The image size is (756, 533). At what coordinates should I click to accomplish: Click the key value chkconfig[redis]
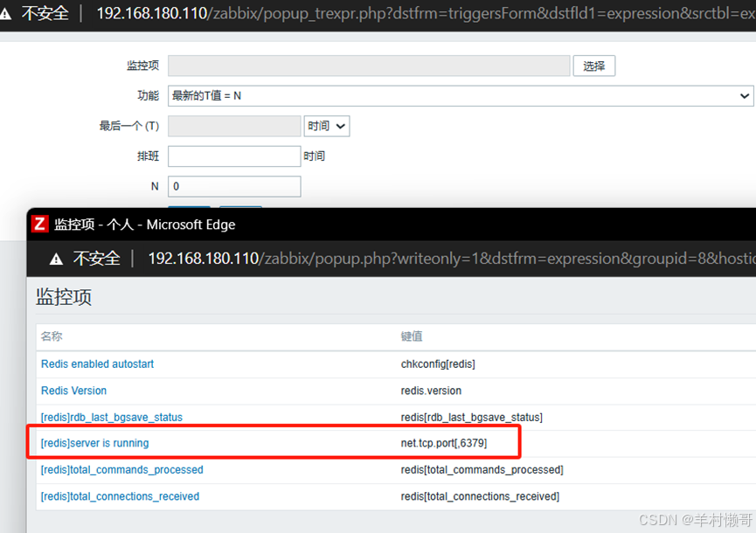(438, 363)
